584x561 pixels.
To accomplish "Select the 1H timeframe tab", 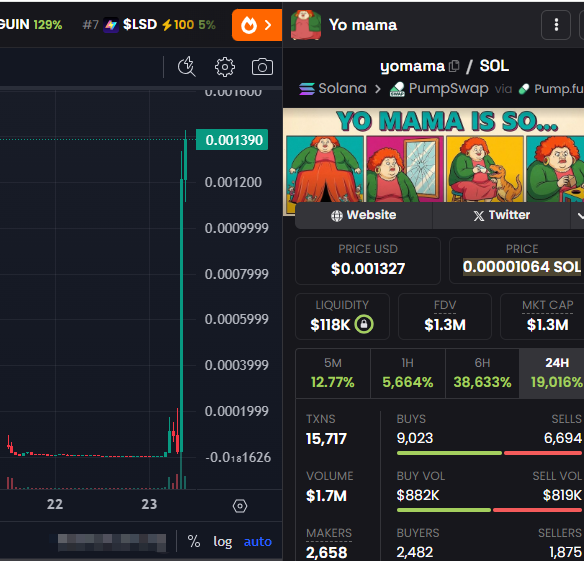I will click(x=408, y=373).
